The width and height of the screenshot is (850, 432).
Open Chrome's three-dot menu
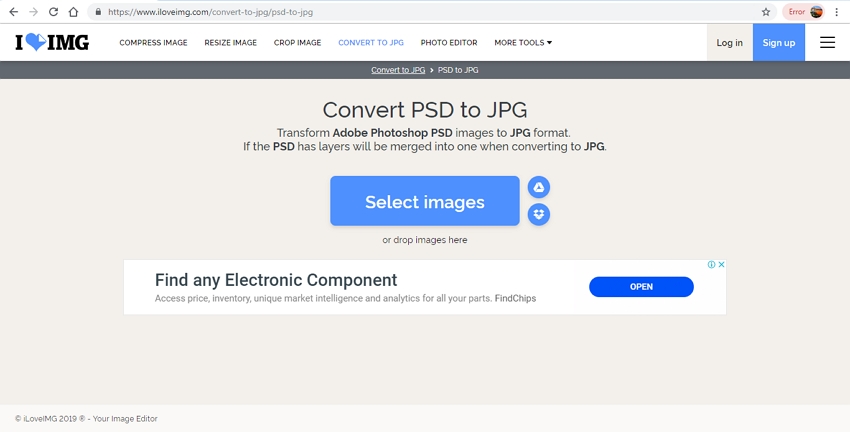click(x=837, y=12)
